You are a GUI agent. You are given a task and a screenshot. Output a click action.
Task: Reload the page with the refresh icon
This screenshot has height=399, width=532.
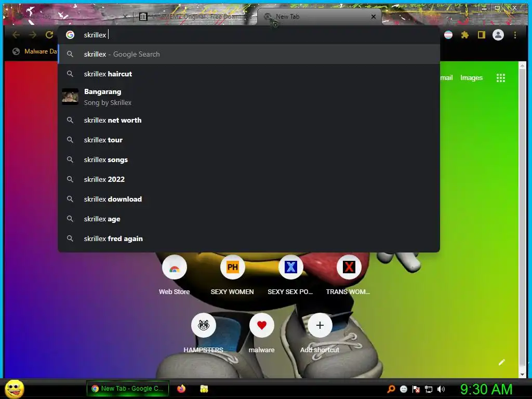[49, 35]
